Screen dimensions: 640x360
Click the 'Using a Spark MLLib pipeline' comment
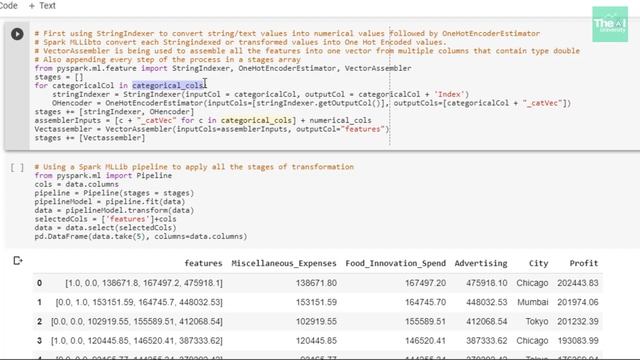[x=194, y=167]
